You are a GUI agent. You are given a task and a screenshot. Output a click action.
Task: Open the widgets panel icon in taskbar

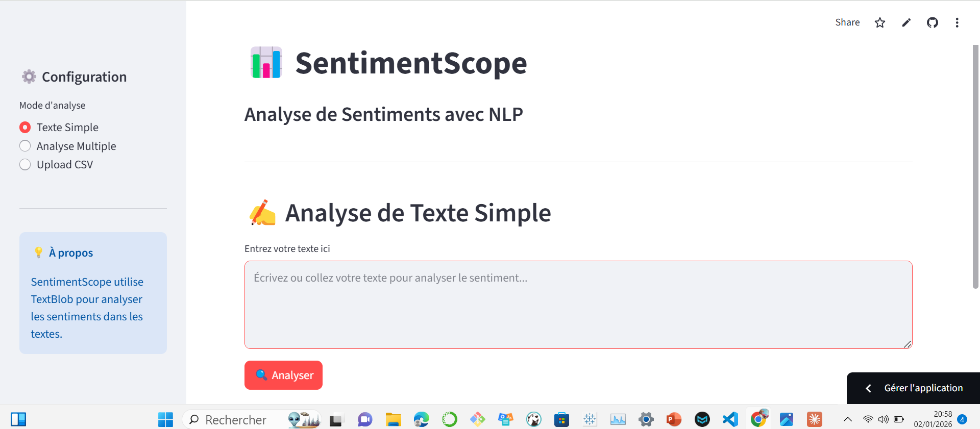coord(18,419)
